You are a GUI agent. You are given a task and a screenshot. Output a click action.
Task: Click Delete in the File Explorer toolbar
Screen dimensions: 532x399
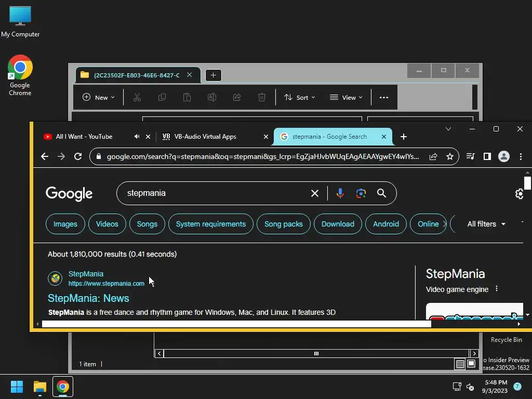[262, 97]
